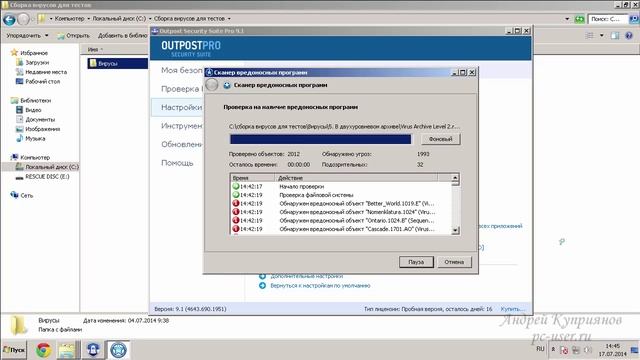Click the Отмена button in scanner dialog
Image resolution: width=640 pixels, height=360 pixels.
coord(454,262)
